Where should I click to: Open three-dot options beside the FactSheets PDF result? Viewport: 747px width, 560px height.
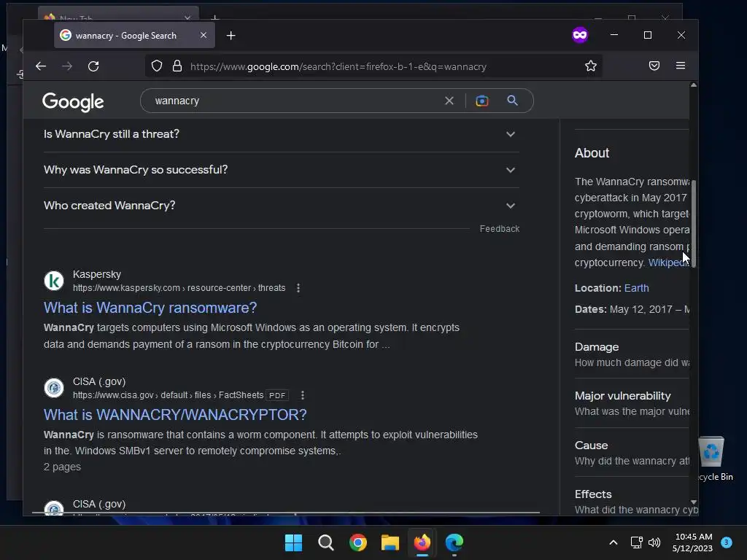click(303, 395)
